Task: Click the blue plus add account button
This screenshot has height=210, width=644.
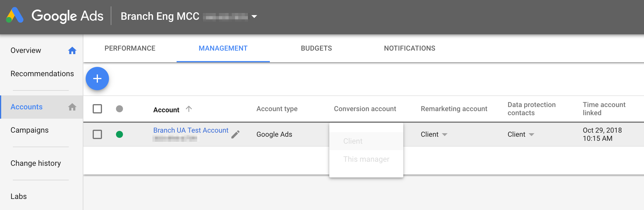Action: click(x=97, y=79)
